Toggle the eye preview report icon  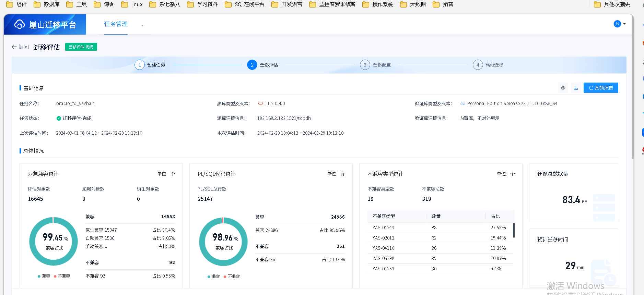563,88
